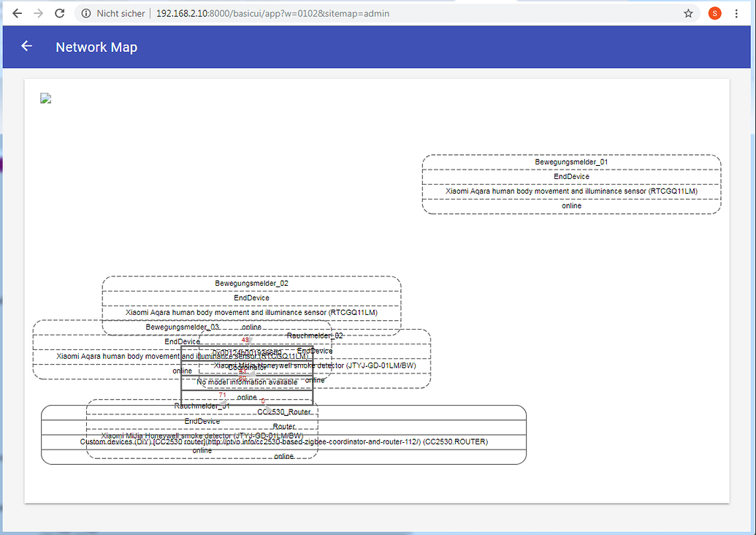This screenshot has height=535, width=756.
Task: Click the site info icon before 'Nicht sicher'
Action: point(86,13)
